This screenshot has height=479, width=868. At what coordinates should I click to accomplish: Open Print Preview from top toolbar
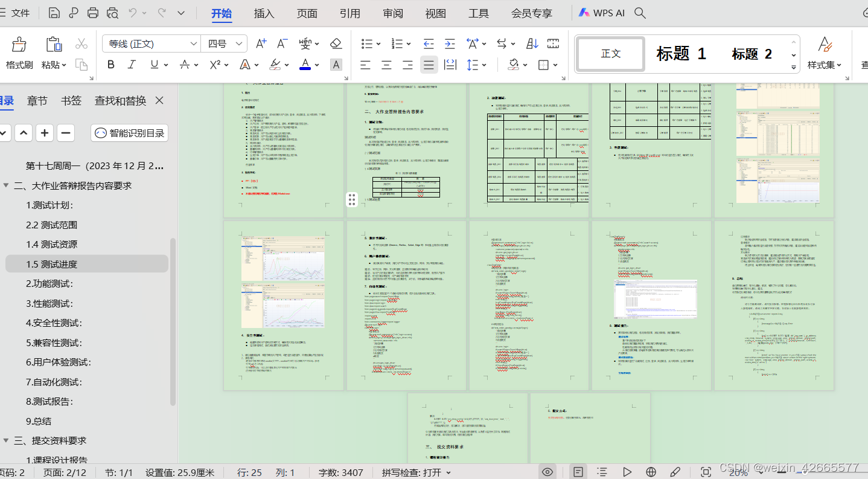pos(112,13)
